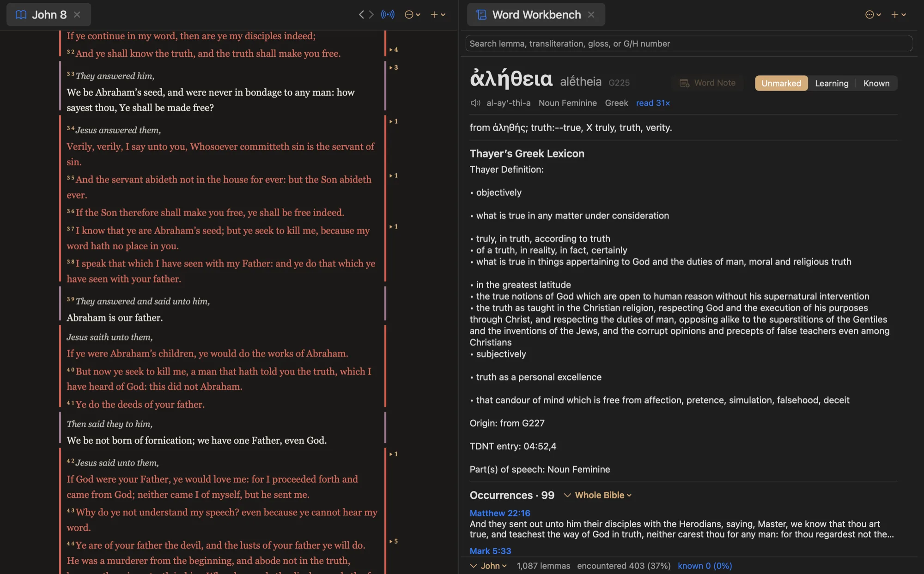Collapse the Occurrences section chevron
The height and width of the screenshot is (574, 924).
click(567, 495)
